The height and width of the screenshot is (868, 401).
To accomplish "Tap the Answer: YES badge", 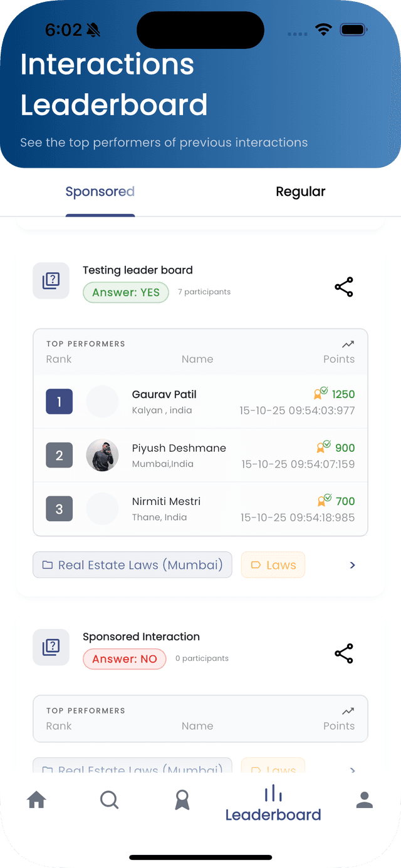I will pos(126,292).
